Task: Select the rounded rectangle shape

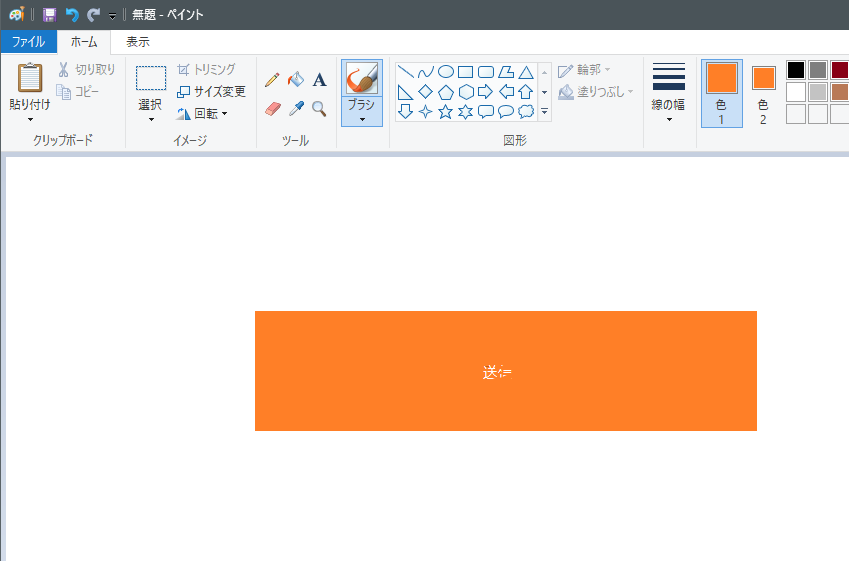Action: (x=486, y=71)
